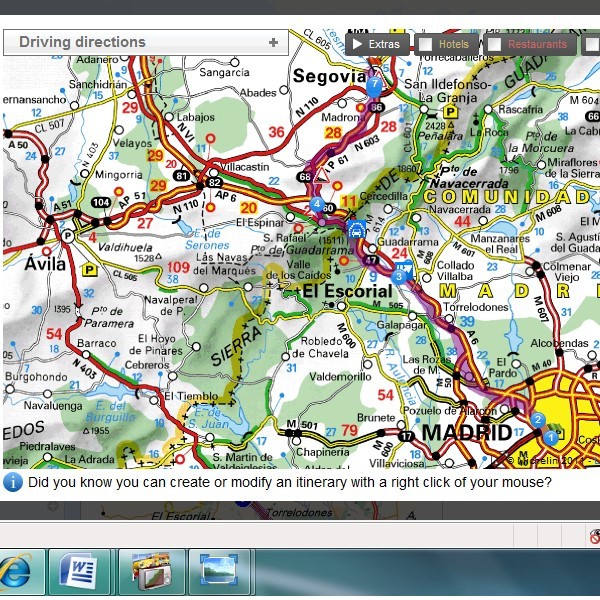Click the Madrona town label
This screenshot has width=600, height=600.
pyautogui.click(x=342, y=117)
